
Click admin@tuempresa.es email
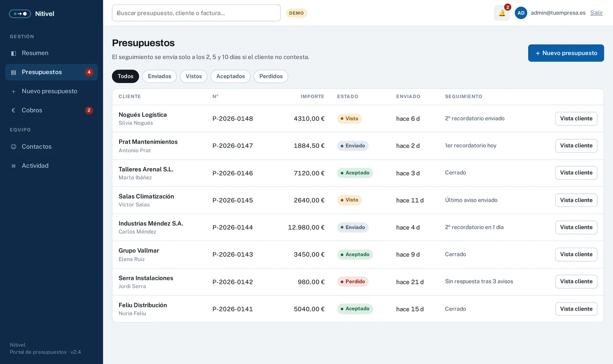click(x=558, y=13)
